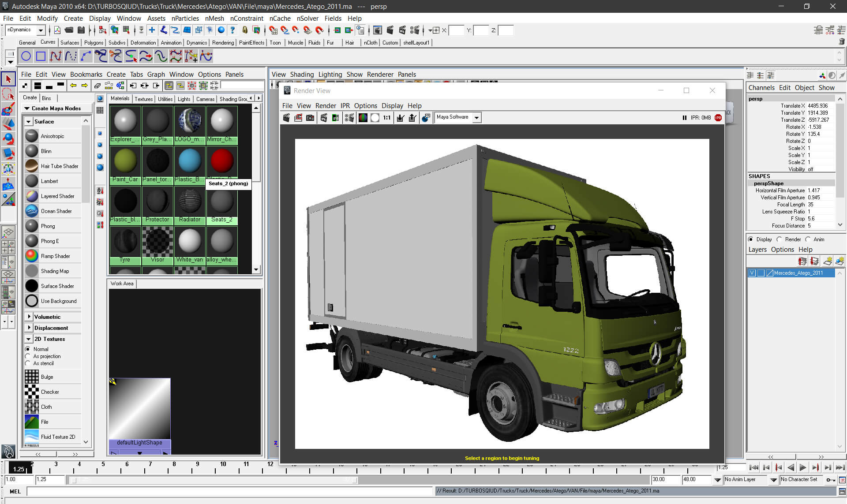Screen dimensions: 847x504
Task: Click the IPR render icon in Render View
Action: click(x=336, y=118)
